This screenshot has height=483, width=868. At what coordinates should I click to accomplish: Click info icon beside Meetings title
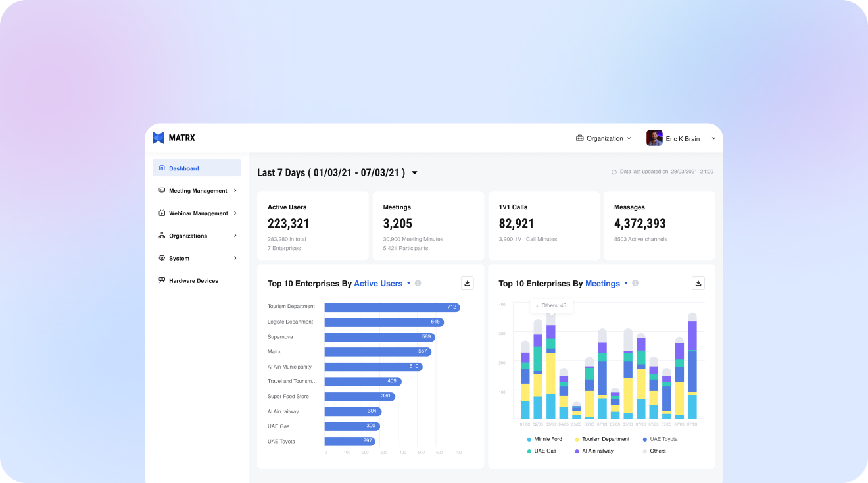coord(635,283)
